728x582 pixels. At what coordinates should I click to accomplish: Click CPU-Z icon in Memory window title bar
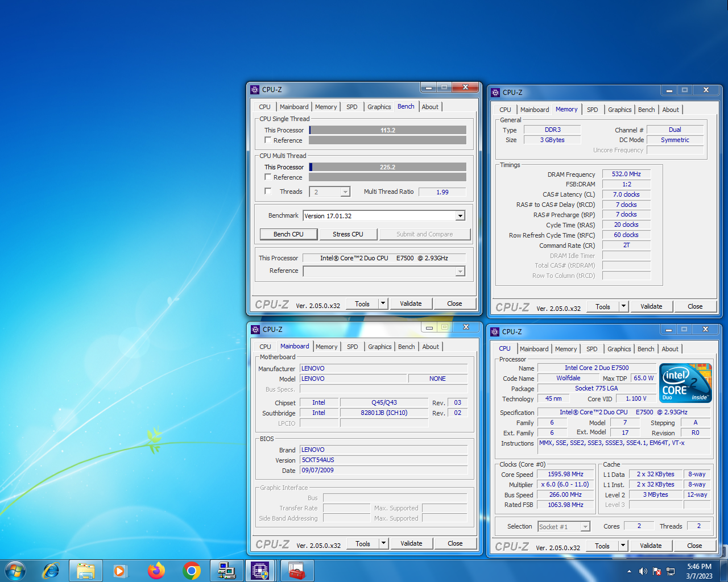[495, 93]
